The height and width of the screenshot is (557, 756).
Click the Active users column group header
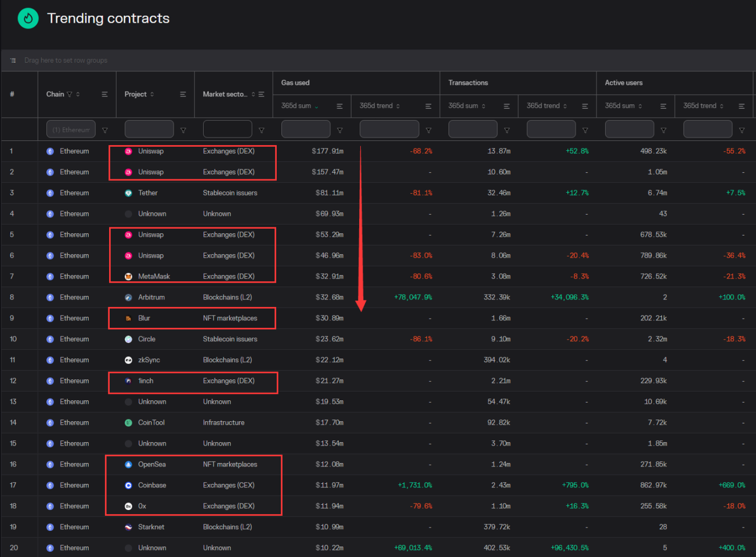[x=624, y=83]
